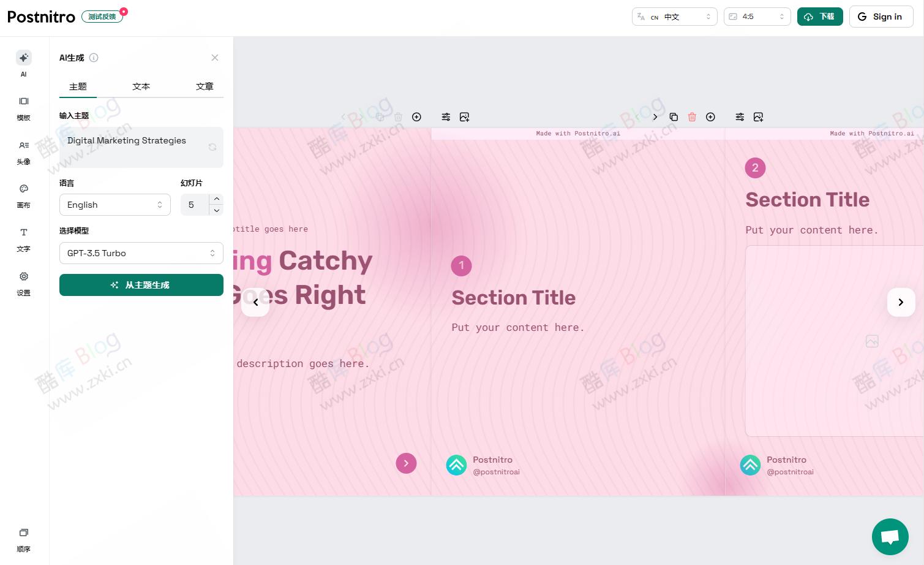Open slide adjustment settings icon
This screenshot has width=924, height=565.
pos(740,116)
